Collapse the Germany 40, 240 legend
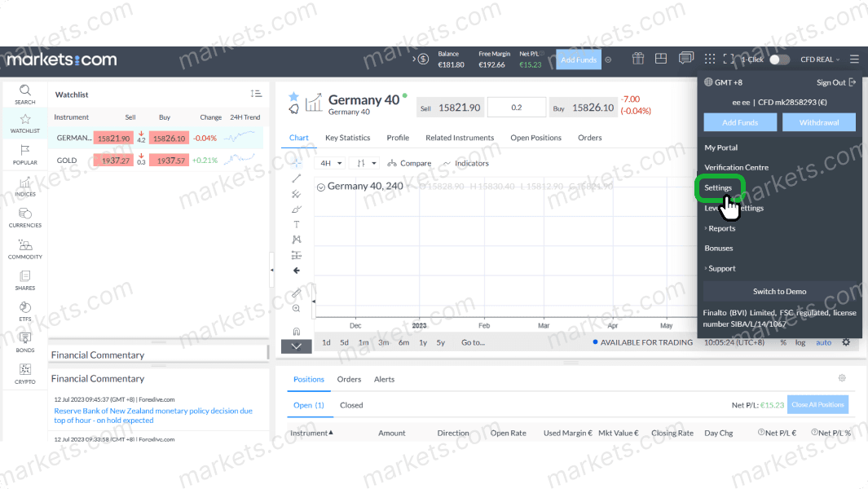 [x=320, y=187]
